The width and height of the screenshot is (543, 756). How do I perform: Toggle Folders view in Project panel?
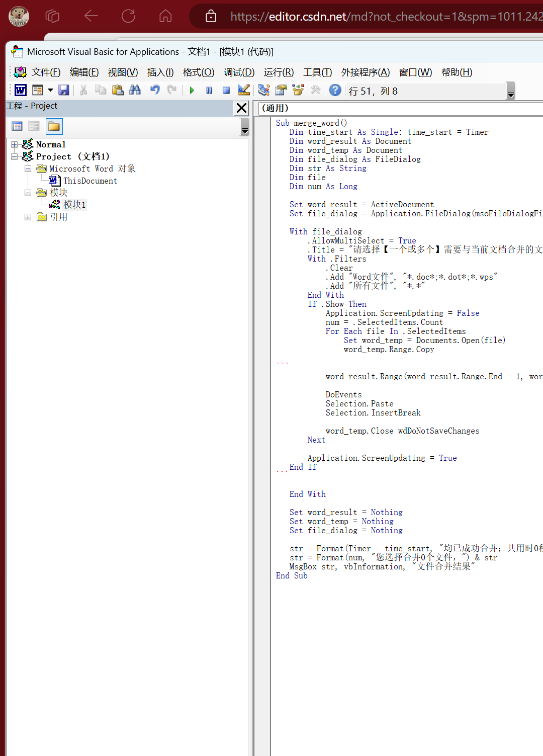click(54, 126)
